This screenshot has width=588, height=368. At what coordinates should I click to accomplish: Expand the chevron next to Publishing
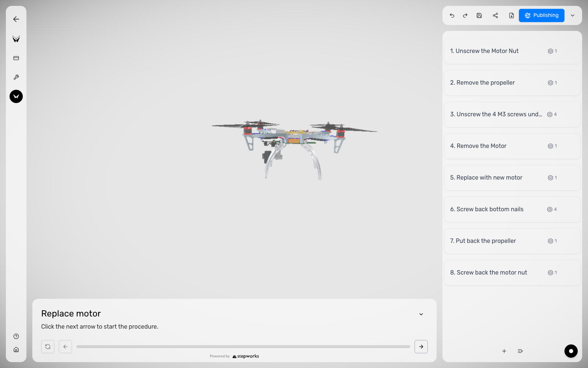tap(573, 15)
